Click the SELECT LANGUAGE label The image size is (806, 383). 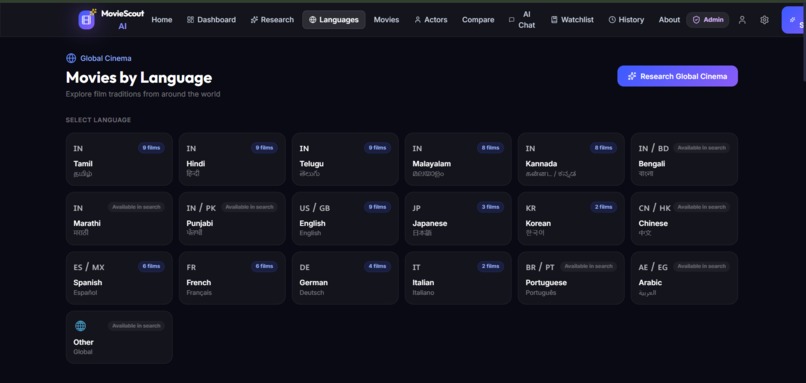98,120
